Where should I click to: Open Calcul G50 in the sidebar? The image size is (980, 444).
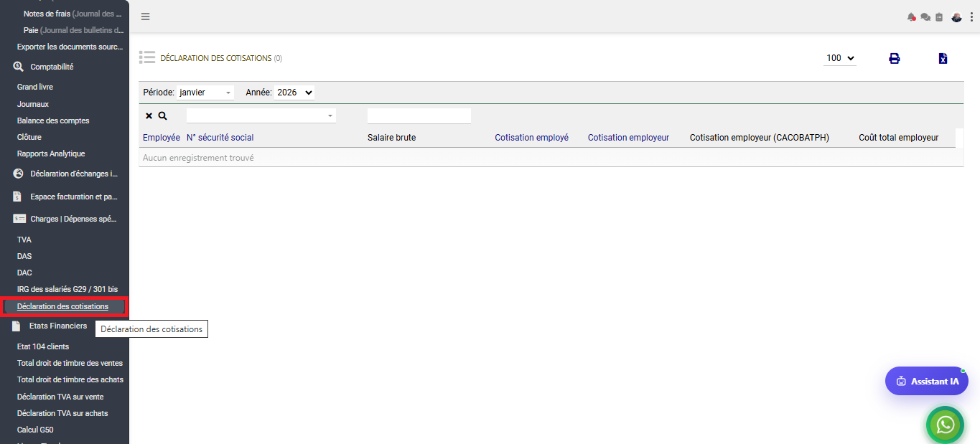[x=35, y=430]
